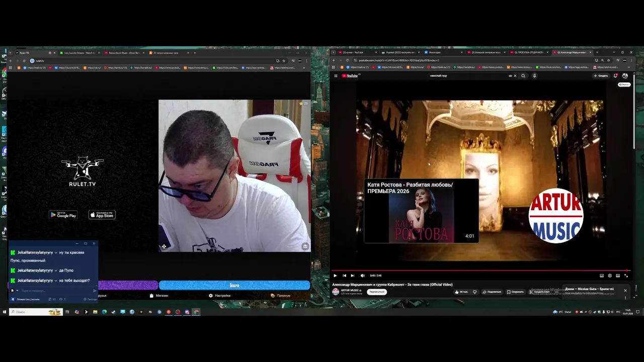Open Катя Ростова suggested video card
The width and height of the screenshot is (644, 362).
(x=421, y=211)
